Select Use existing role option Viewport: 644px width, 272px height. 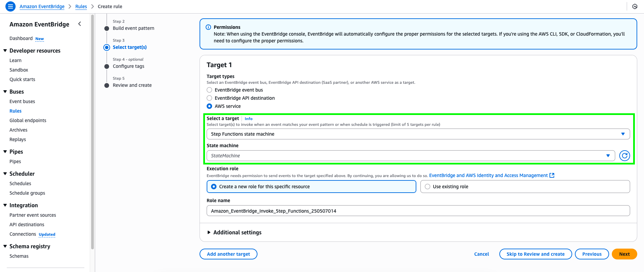coord(525,187)
